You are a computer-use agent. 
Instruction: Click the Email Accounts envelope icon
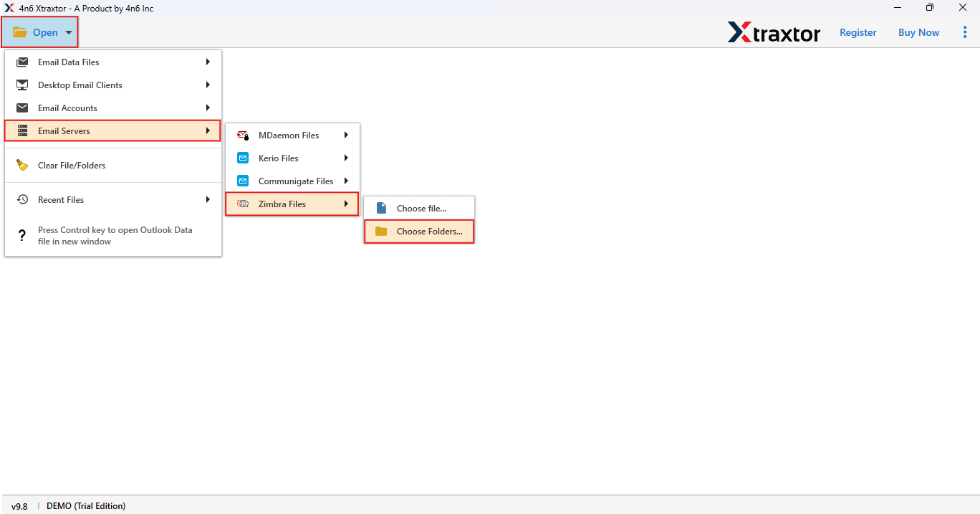(22, 108)
